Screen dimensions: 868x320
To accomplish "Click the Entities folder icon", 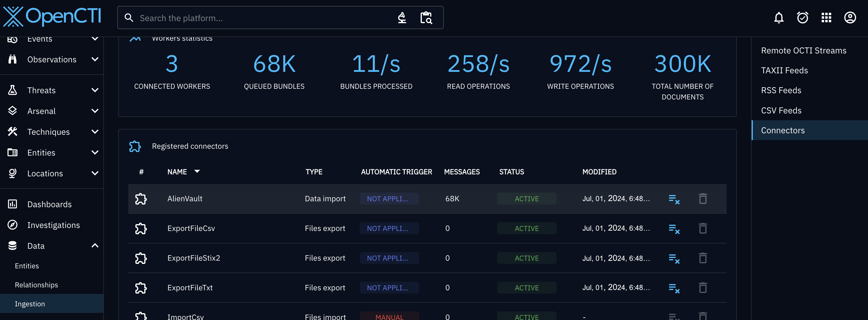I will pyautogui.click(x=12, y=153).
